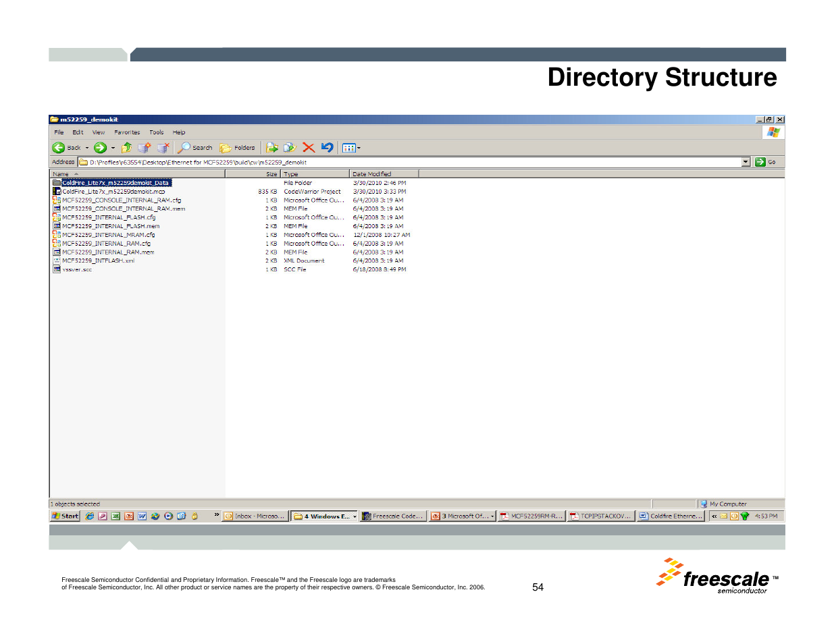Launch Internet Explorer from Quick Launch

click(x=90, y=516)
